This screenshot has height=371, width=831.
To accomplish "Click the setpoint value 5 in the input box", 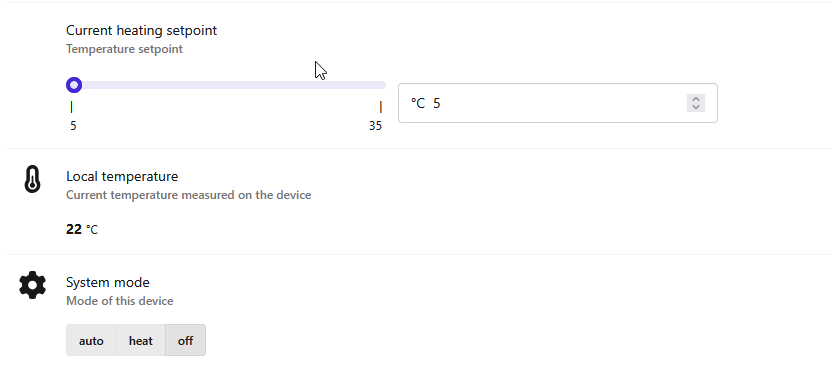I will point(437,103).
